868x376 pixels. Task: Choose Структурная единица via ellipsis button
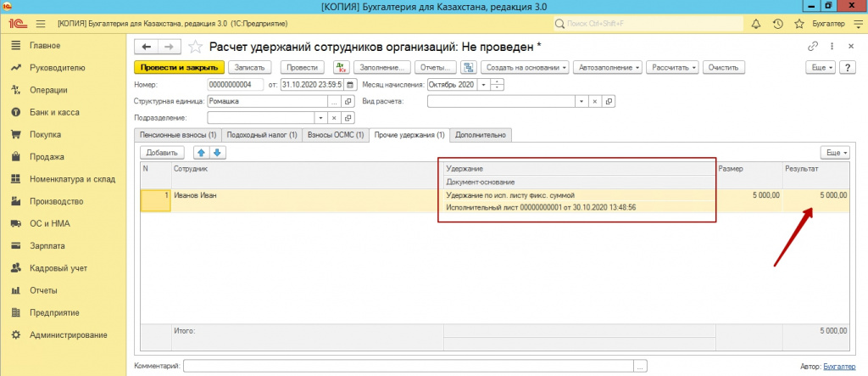334,102
